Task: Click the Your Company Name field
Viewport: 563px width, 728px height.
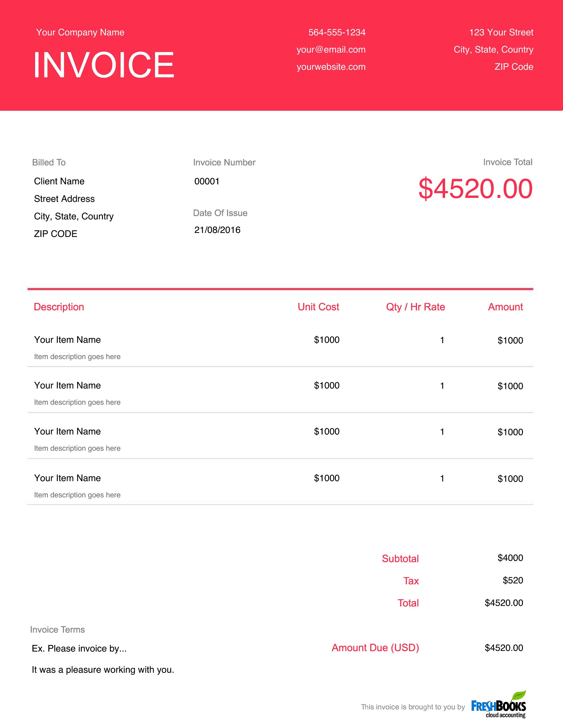Action: pyautogui.click(x=80, y=32)
